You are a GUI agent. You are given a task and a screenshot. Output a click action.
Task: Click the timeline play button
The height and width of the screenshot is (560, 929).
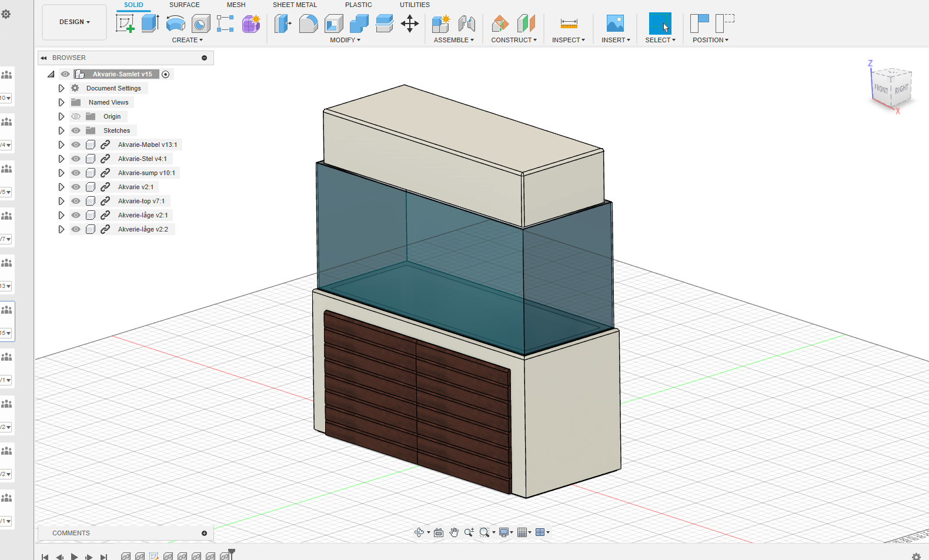pyautogui.click(x=74, y=556)
